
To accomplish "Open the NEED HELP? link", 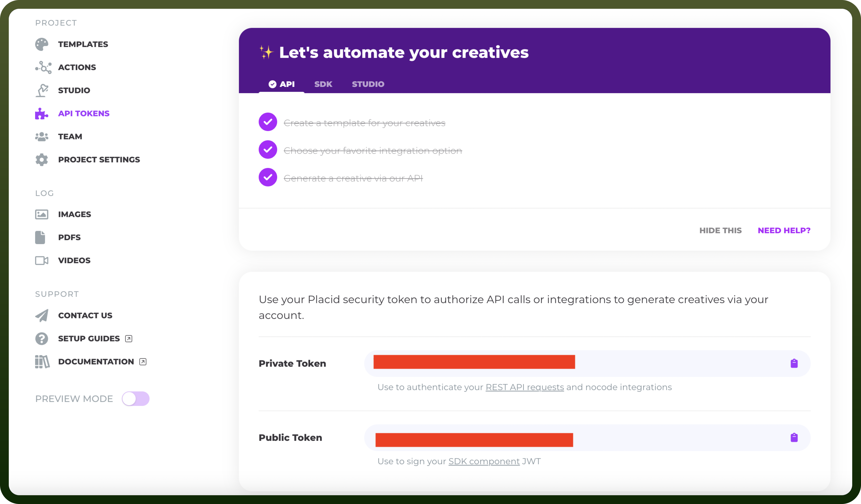I will pyautogui.click(x=784, y=230).
